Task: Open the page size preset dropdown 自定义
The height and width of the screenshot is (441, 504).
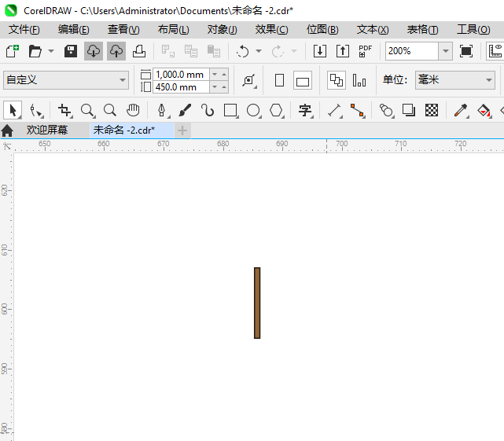Action: tap(66, 80)
